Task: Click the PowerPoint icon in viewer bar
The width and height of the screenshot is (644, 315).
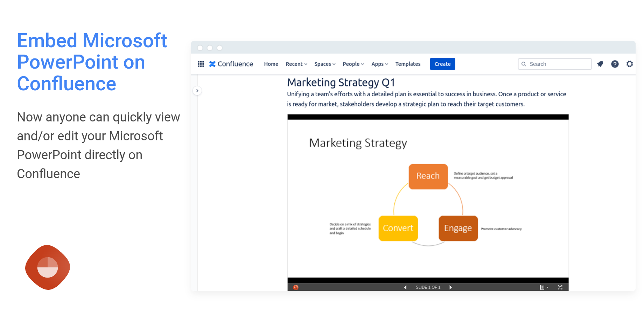Action: 296,287
